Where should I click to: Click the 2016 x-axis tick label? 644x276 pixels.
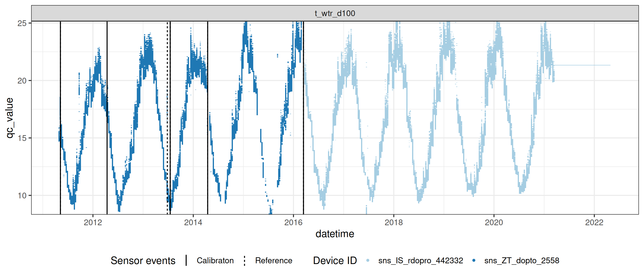pos(293,223)
